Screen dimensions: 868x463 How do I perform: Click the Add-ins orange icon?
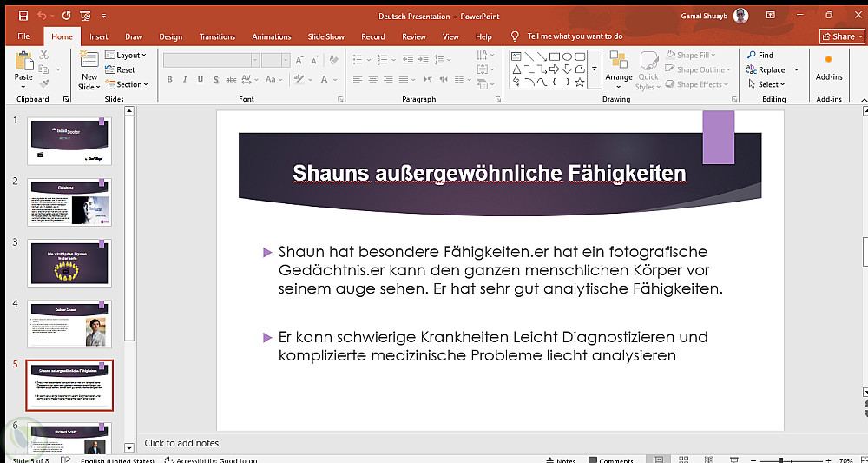coord(829,59)
